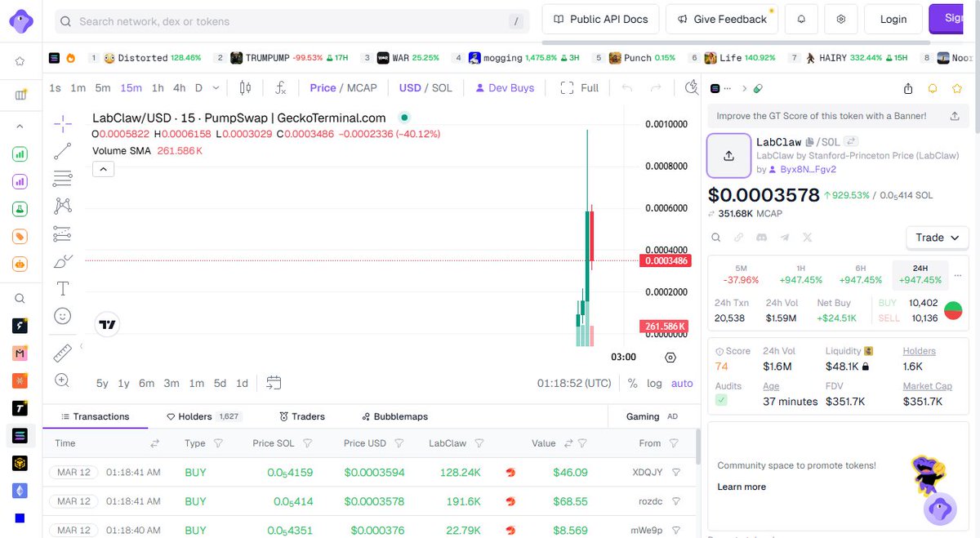Toggle auto scale on chart
The height and width of the screenshot is (538, 980).
[682, 383]
